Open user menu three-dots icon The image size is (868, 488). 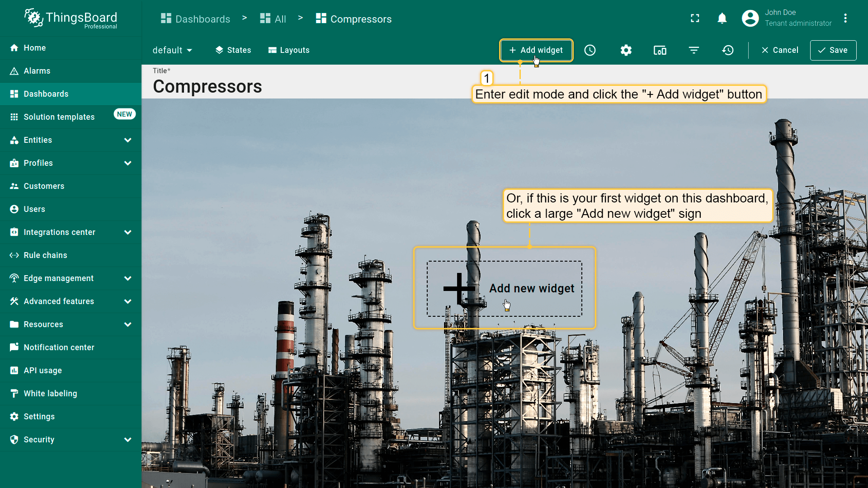coord(845,18)
